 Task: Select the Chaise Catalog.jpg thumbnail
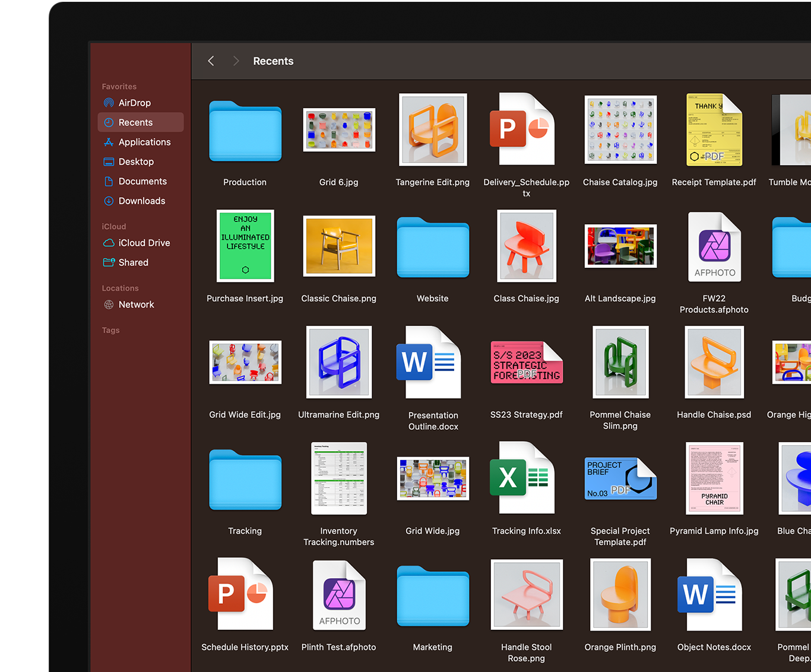pyautogui.click(x=620, y=129)
